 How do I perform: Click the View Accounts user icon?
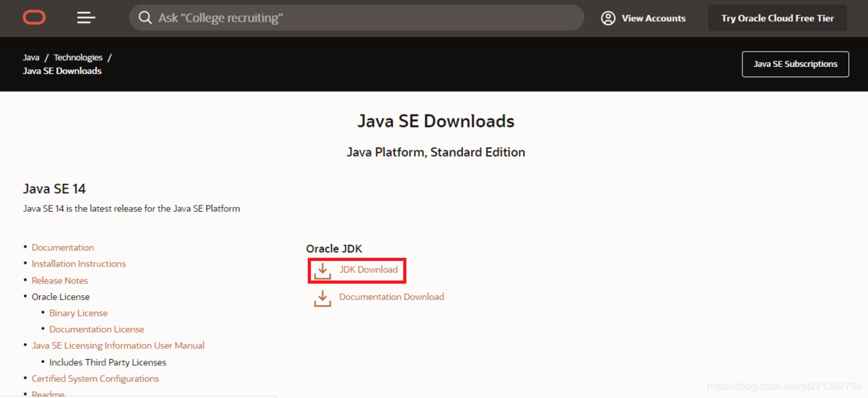[608, 18]
